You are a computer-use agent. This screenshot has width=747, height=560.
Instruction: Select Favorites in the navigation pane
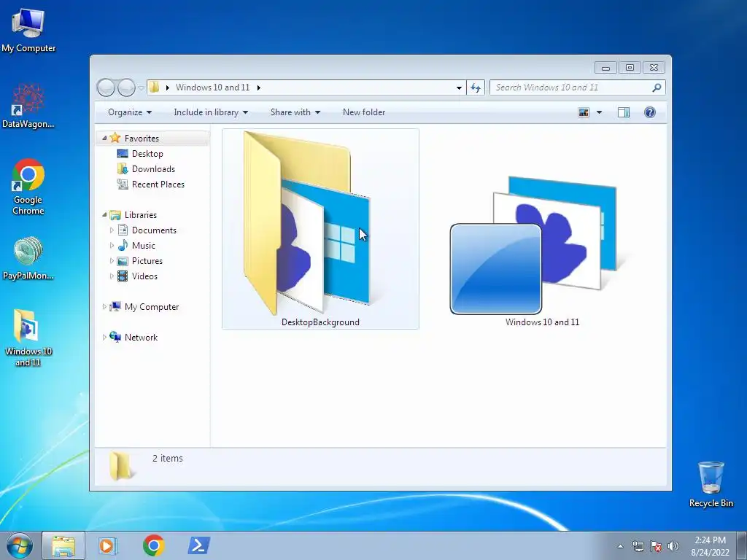click(142, 138)
